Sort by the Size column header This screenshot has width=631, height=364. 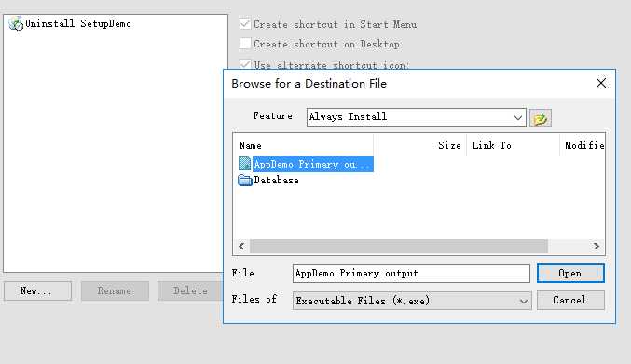coord(419,145)
